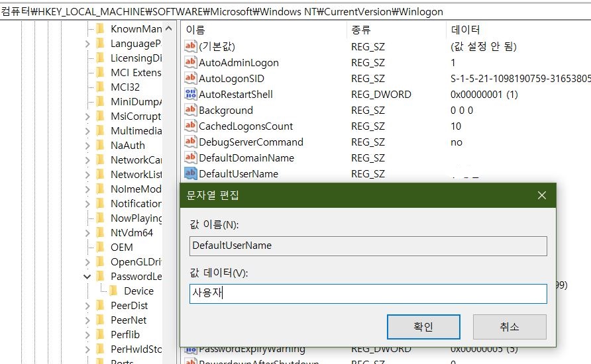Click the Background value icon
This screenshot has height=364, width=591.
[x=190, y=110]
